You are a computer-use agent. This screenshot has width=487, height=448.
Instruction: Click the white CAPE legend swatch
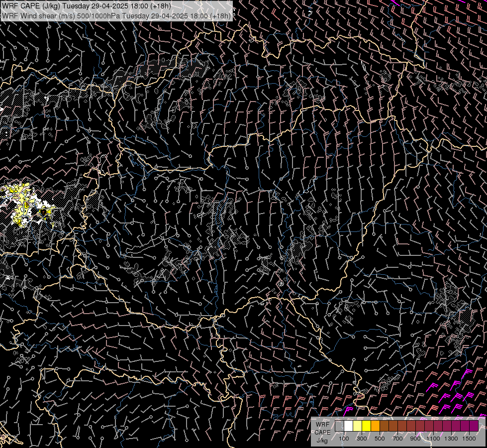pos(349,426)
